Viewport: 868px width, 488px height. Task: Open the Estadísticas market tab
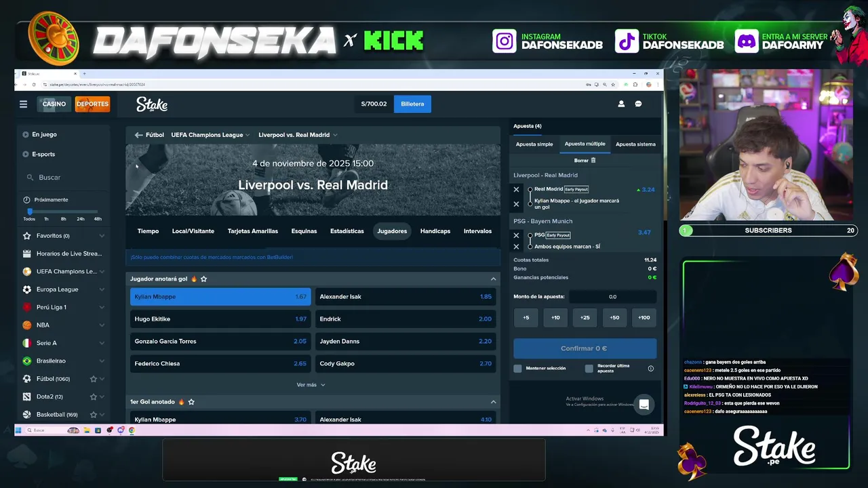[x=347, y=231]
